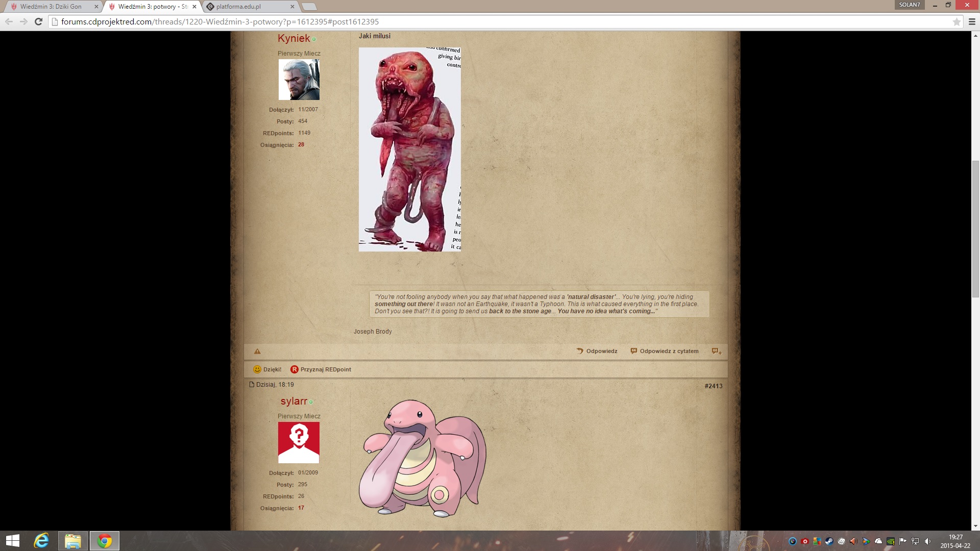Open the taskbar clock showing 19:27

[955, 541]
